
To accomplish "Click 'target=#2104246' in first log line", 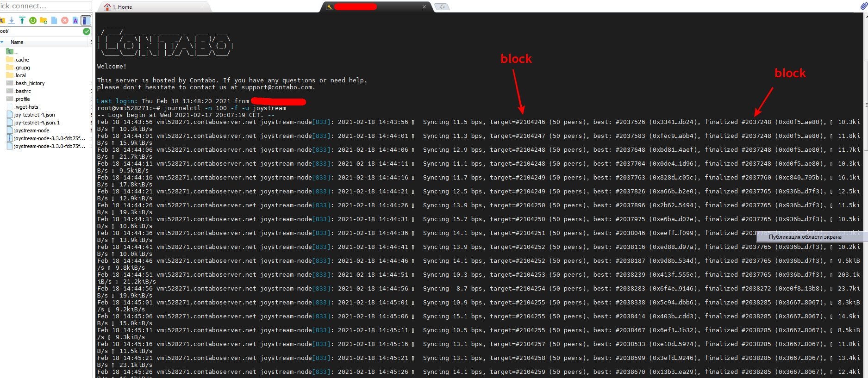I will pos(518,122).
